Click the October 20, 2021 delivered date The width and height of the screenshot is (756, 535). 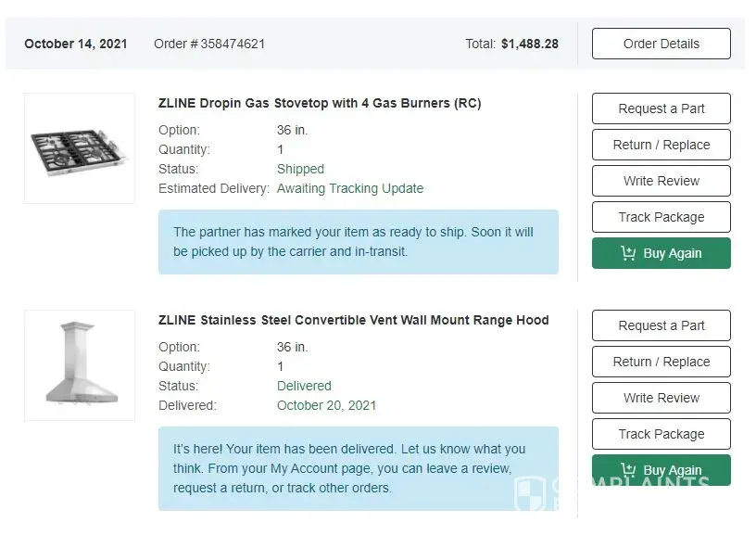point(326,405)
